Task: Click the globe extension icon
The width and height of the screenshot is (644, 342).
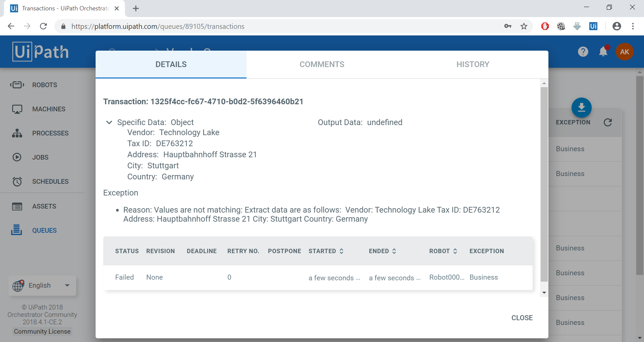Action: pyautogui.click(x=561, y=26)
